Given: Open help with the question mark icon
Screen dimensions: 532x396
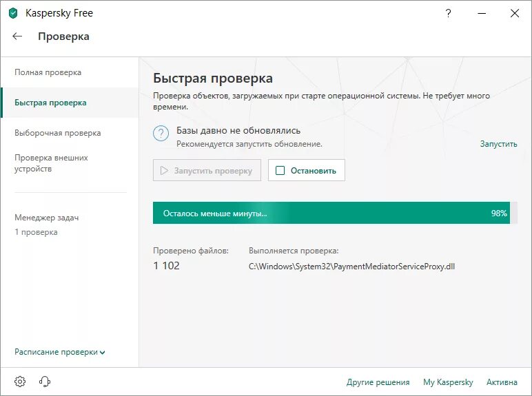Looking at the screenshot, I should (x=448, y=13).
